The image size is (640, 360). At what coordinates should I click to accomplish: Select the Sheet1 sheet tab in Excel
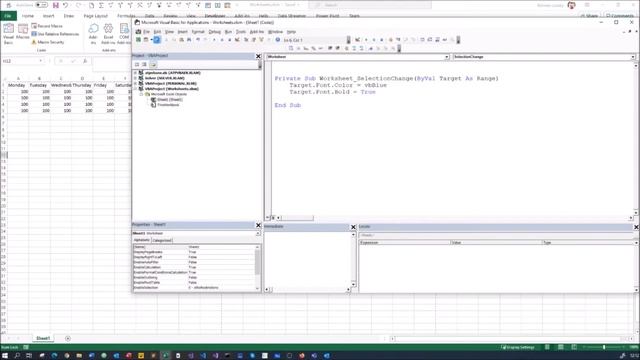43,338
